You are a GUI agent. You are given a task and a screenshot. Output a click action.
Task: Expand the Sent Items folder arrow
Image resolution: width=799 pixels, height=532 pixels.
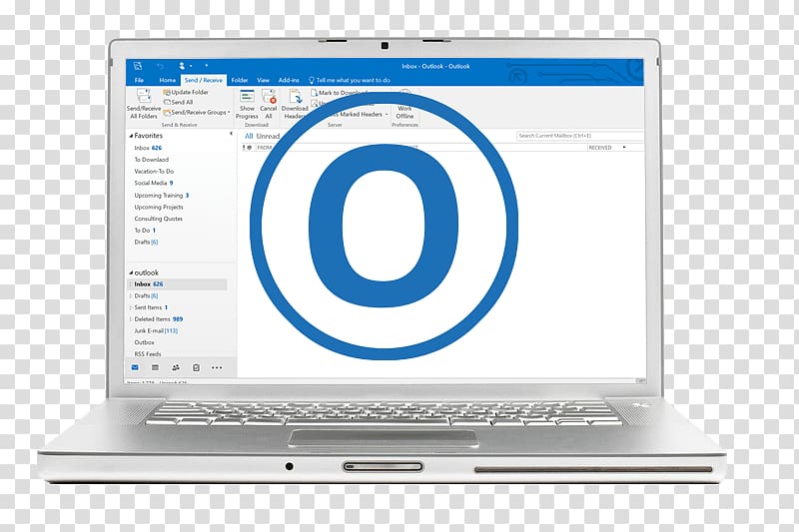[x=131, y=307]
